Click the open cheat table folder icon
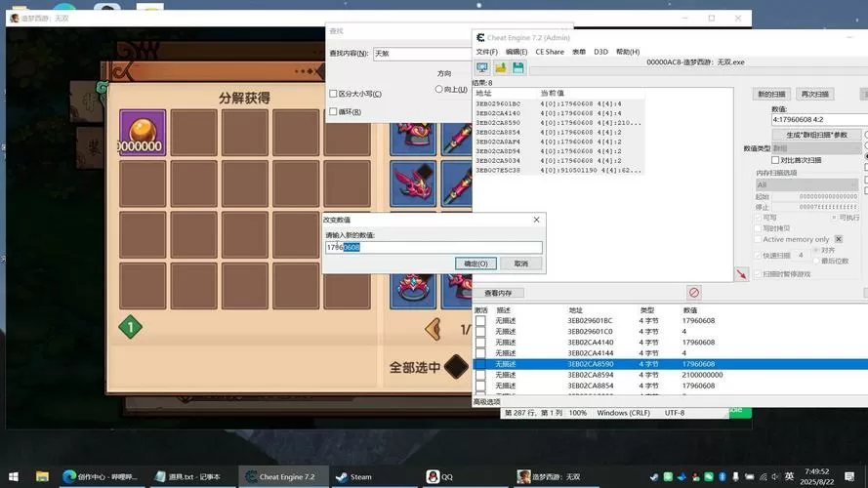 pos(501,67)
